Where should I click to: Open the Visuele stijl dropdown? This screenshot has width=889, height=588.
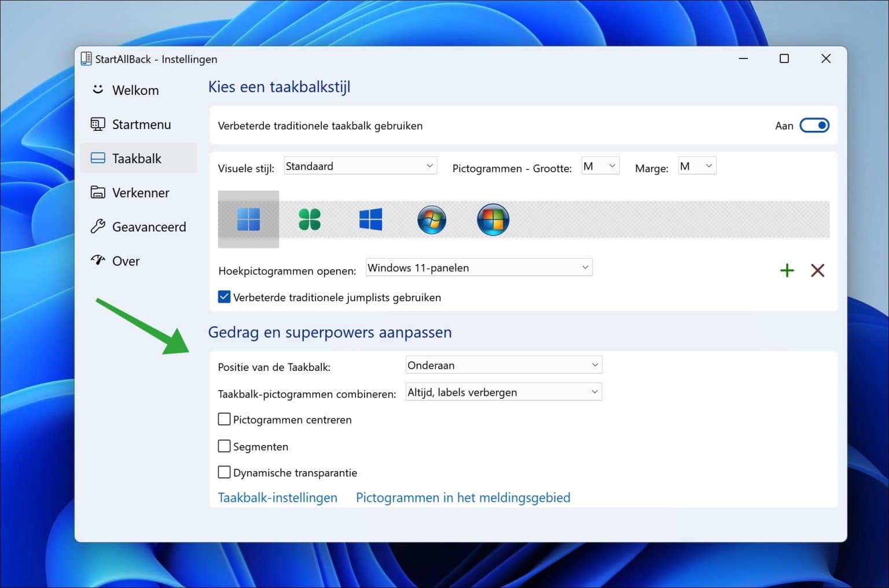(x=359, y=166)
